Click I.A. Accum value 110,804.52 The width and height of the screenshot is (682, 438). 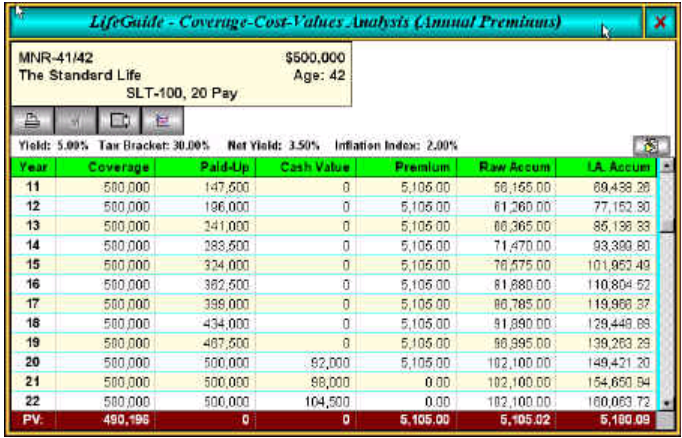tap(619, 284)
